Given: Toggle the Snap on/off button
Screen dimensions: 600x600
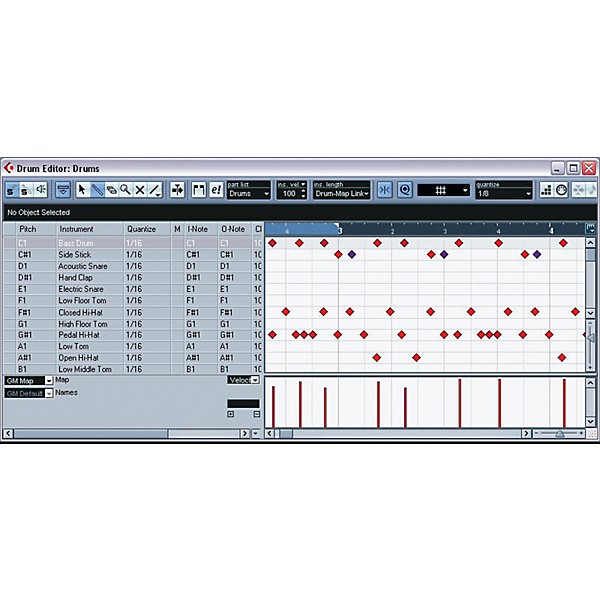Looking at the screenshot, I should pos(385,190).
